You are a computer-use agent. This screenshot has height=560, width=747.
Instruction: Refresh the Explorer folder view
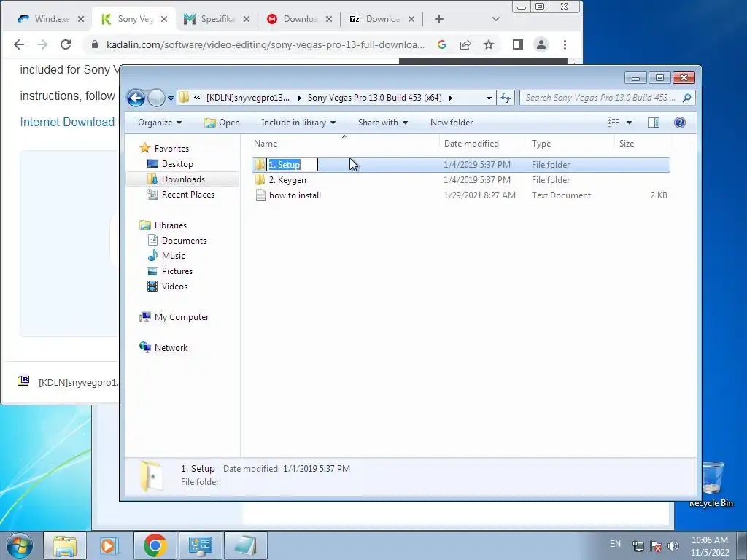tap(505, 98)
